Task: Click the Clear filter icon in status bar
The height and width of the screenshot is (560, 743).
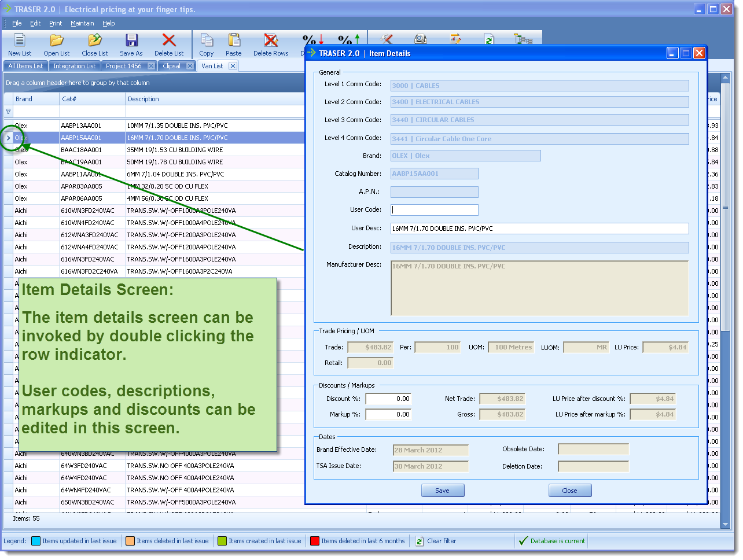Action: coord(420,541)
